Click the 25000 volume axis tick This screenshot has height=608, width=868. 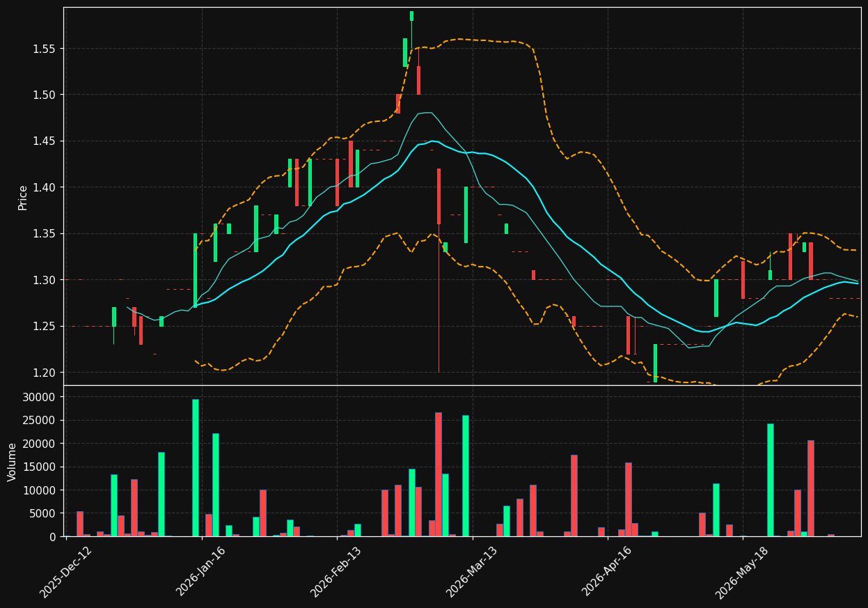(x=40, y=421)
